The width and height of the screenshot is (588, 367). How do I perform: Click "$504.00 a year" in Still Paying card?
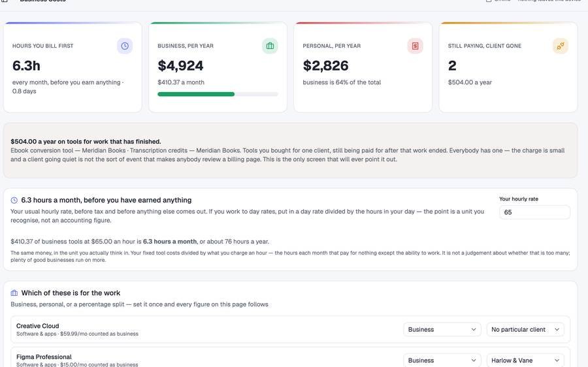[470, 82]
